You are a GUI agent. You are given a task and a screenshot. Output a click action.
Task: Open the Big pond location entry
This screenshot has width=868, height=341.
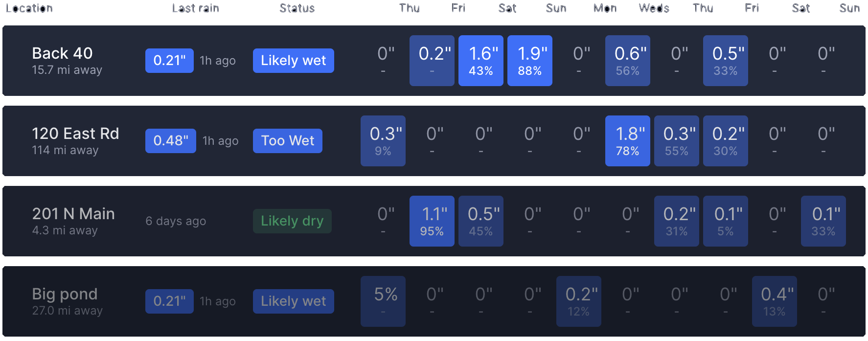coord(65,294)
